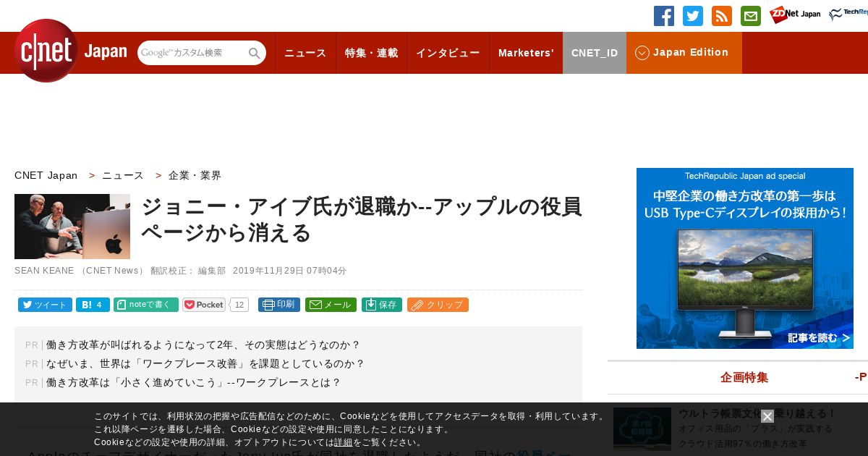Send article via メール button
Screen dimensions: 868x456
click(331, 305)
